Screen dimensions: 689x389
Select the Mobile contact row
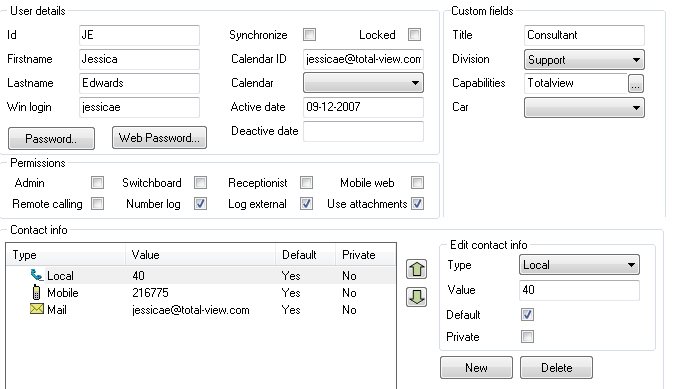[x=201, y=293]
